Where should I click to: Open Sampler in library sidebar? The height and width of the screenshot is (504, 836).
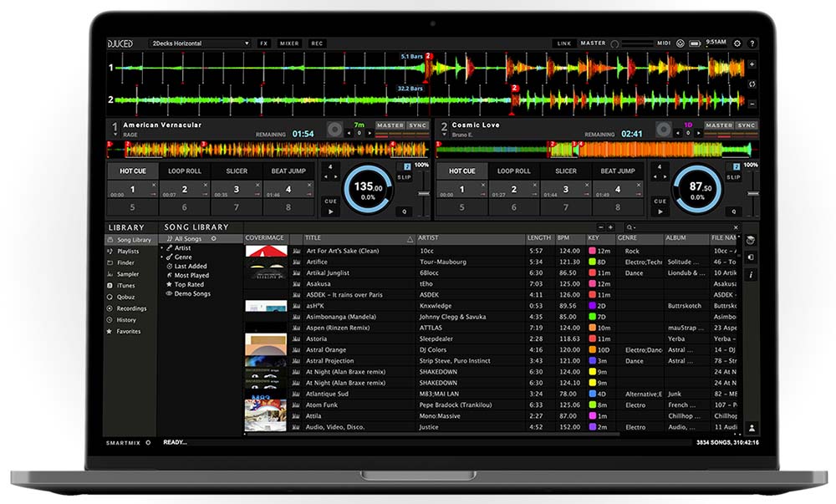[x=130, y=274]
